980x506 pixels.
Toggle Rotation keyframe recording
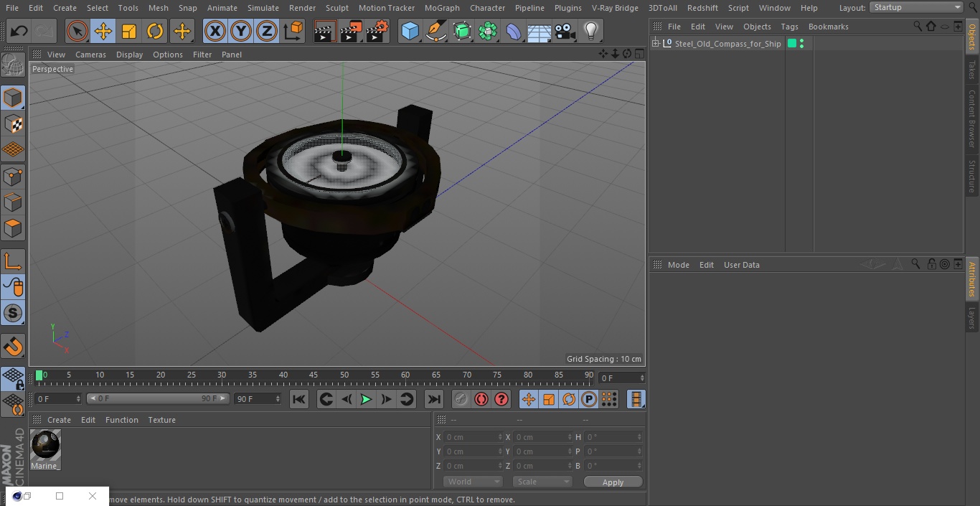pyautogui.click(x=569, y=399)
